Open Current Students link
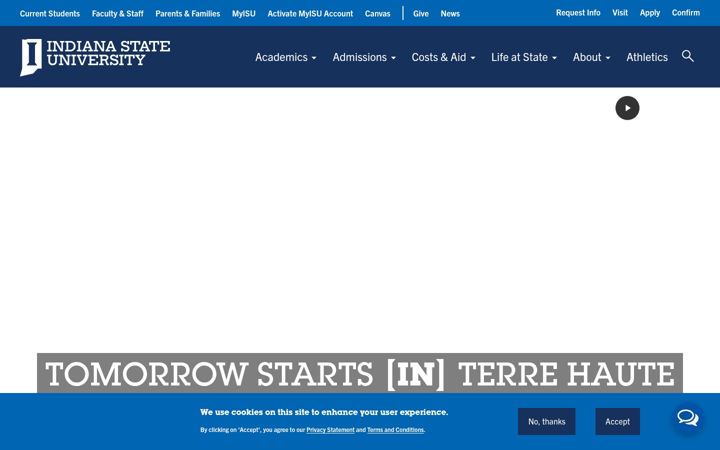The width and height of the screenshot is (720, 450). 50,14
